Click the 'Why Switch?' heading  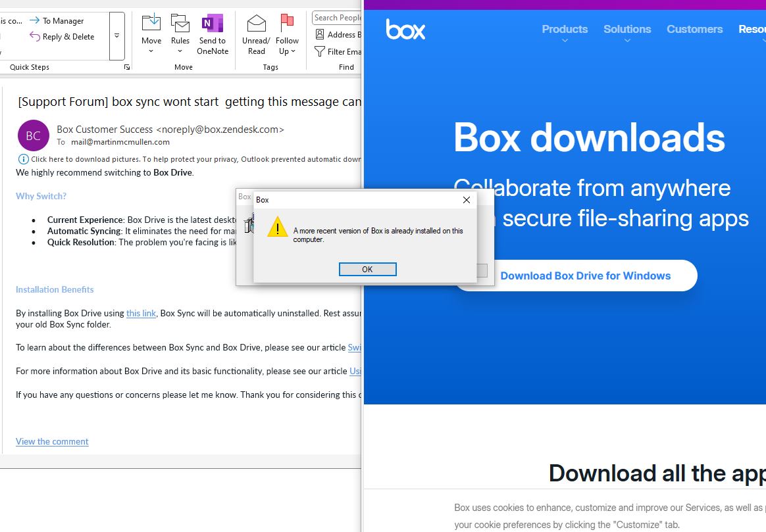click(x=41, y=196)
